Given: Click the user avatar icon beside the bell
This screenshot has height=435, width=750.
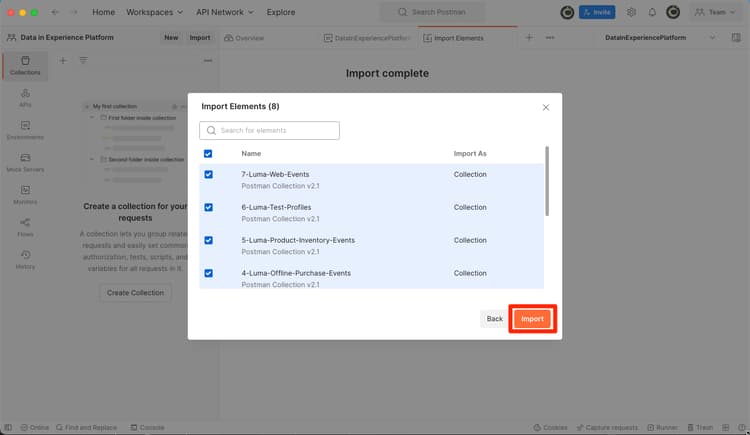Looking at the screenshot, I should pyautogui.click(x=673, y=12).
